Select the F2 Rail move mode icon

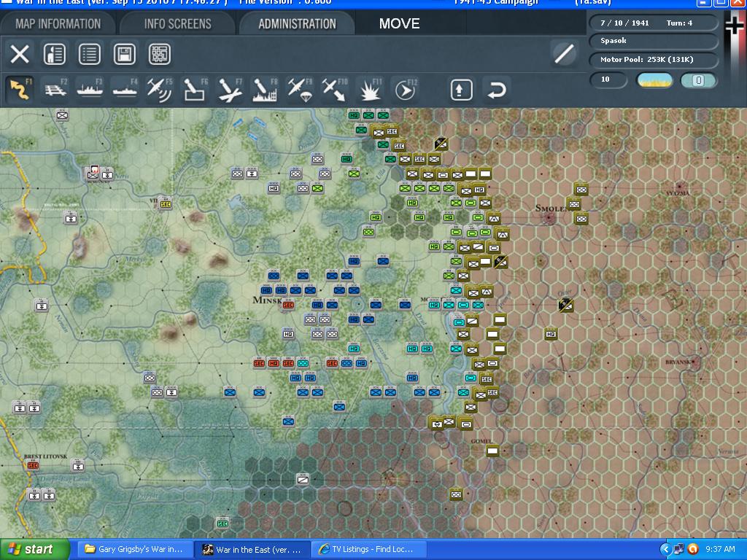tap(55, 90)
